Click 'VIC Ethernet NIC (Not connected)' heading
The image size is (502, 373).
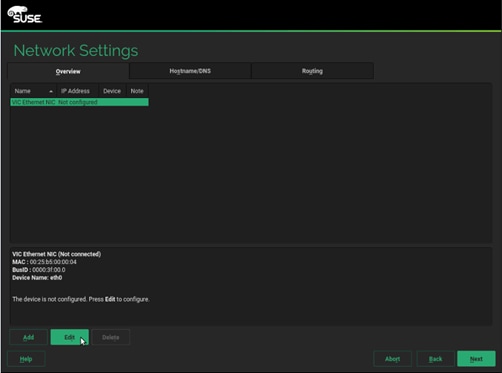pyautogui.click(x=57, y=254)
